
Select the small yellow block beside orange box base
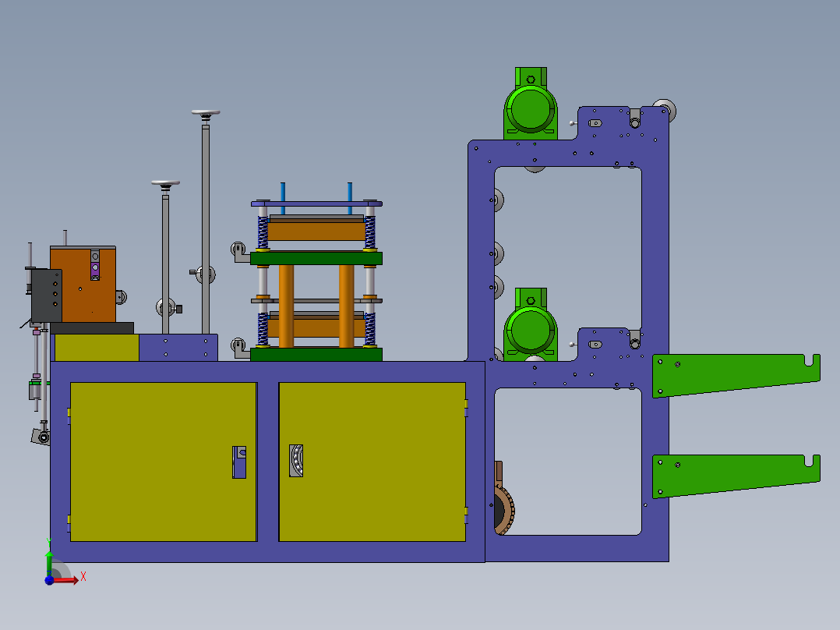97,348
